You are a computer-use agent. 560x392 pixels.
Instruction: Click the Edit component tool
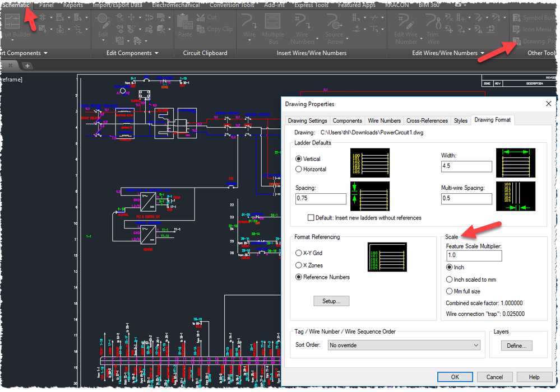pyautogui.click(x=103, y=25)
